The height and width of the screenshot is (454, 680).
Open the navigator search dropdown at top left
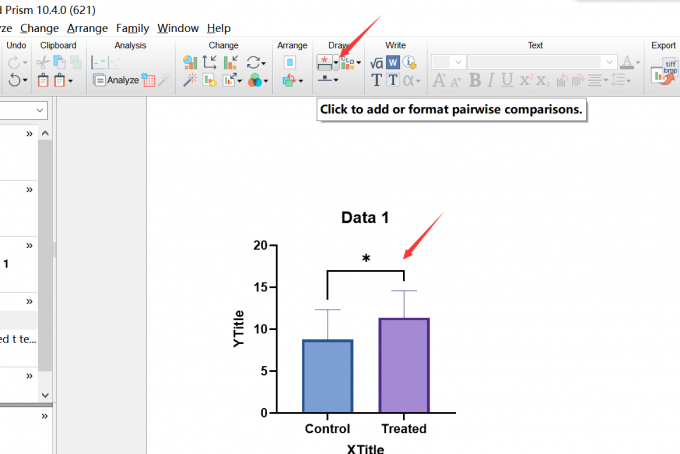point(41,110)
